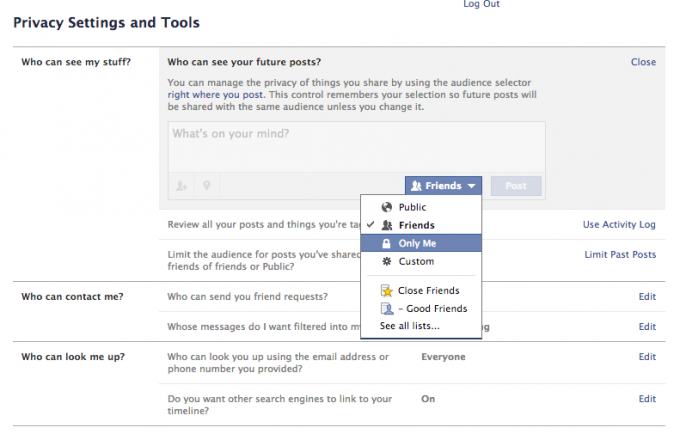Click the lock icon beside Only Me
The image size is (680, 446).
pyautogui.click(x=386, y=243)
